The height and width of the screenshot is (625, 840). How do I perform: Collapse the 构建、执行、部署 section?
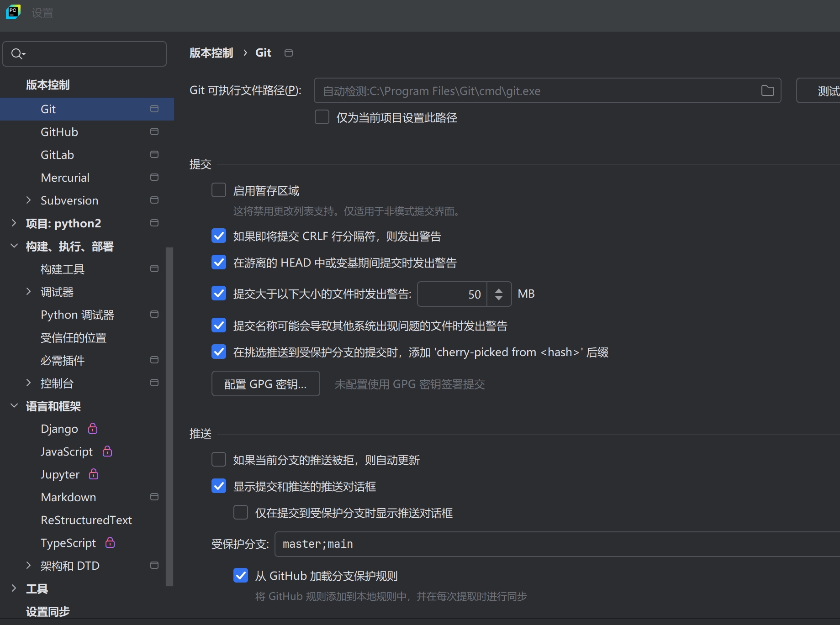(14, 246)
